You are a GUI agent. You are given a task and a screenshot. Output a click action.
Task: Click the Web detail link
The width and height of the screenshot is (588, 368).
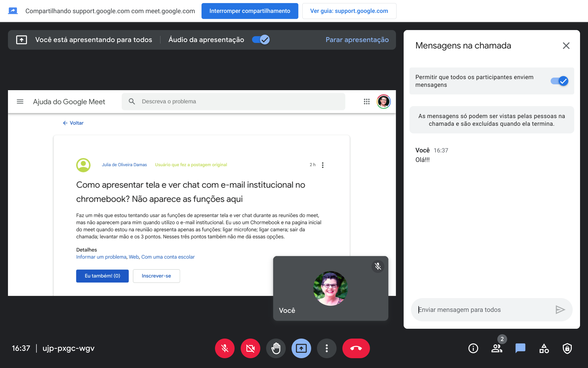click(x=134, y=257)
